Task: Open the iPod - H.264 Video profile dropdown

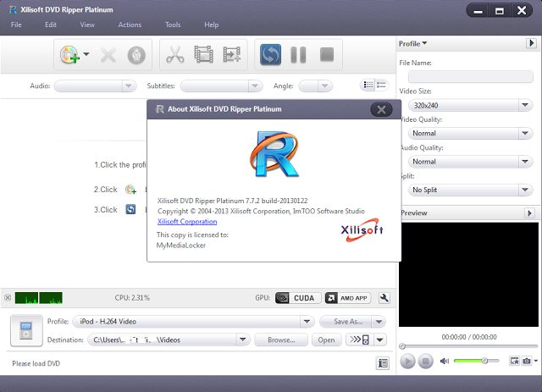Action: click(307, 322)
